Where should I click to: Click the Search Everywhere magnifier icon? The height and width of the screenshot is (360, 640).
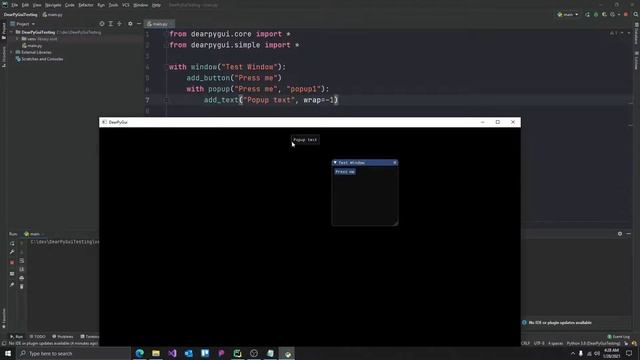636,15
